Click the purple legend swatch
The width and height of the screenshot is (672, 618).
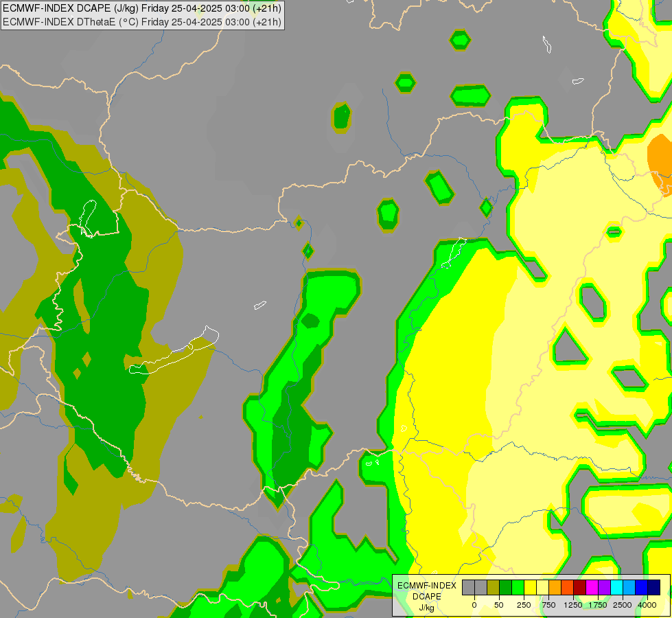(x=604, y=588)
